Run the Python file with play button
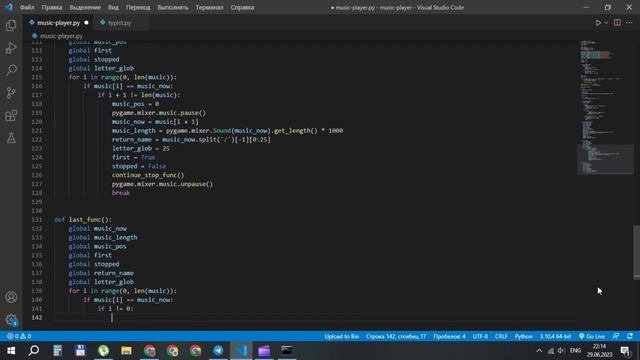Screen dimensions: 640x360 (598, 23)
